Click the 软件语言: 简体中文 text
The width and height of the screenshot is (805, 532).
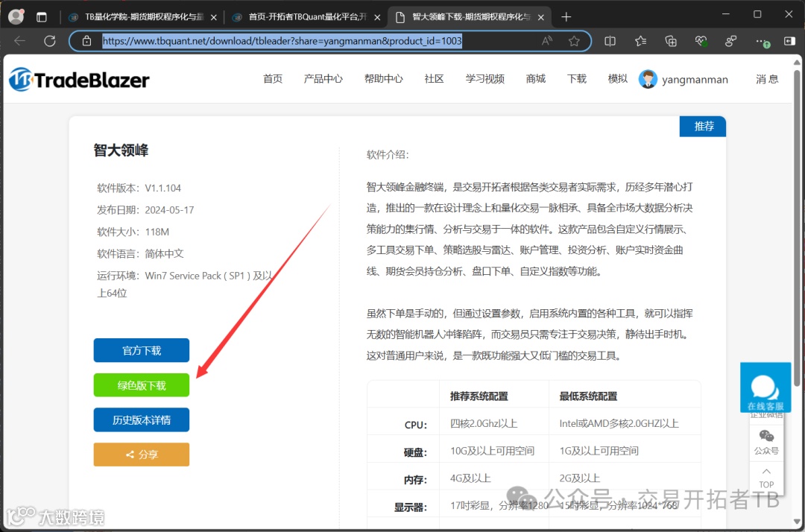pos(140,254)
